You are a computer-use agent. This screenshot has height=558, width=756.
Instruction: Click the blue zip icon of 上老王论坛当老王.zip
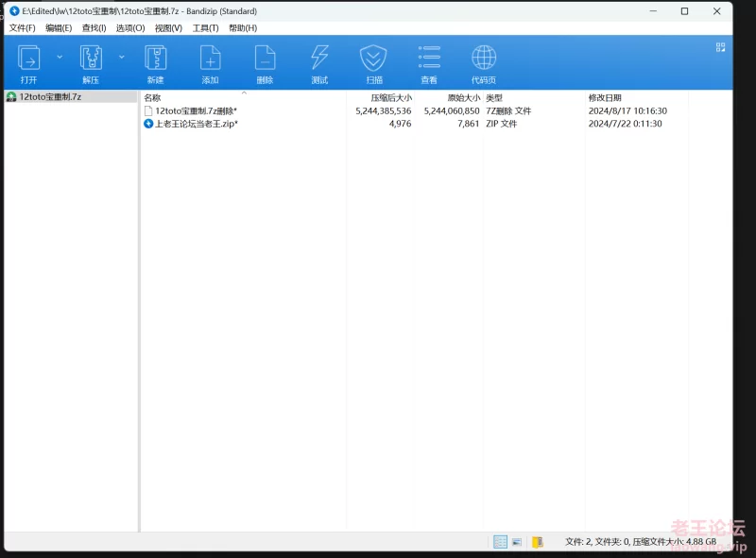(x=148, y=124)
